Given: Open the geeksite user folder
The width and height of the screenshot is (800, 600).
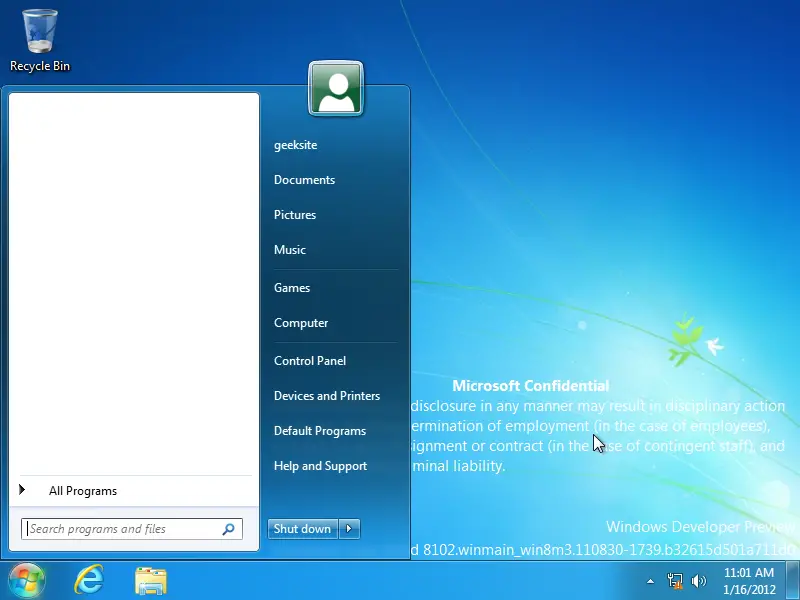Looking at the screenshot, I should click(295, 145).
